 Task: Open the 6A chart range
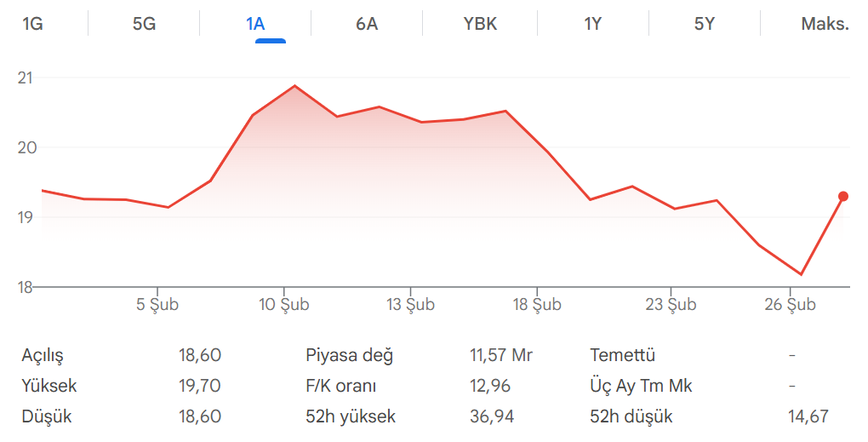[x=367, y=24]
